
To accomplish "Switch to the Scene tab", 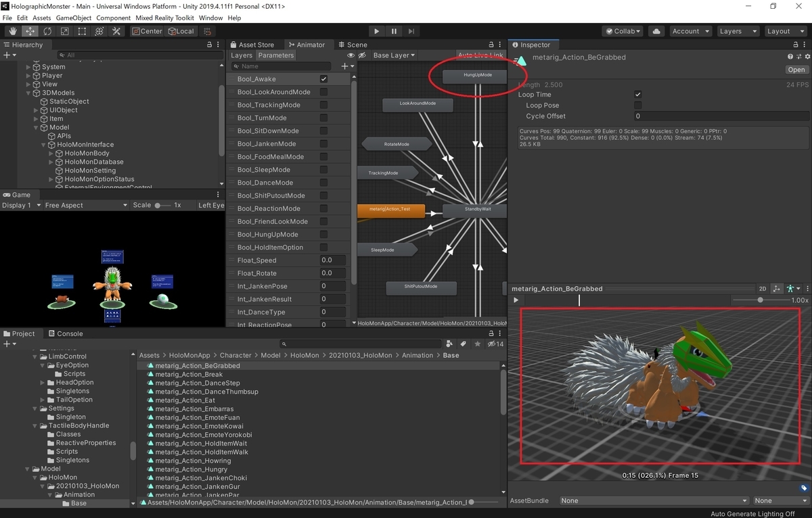I will (x=352, y=45).
